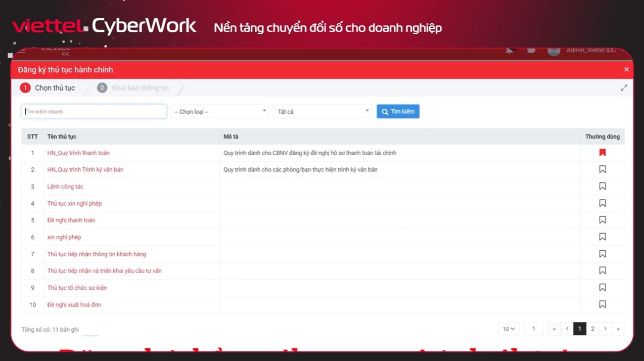Viewport: 644px width, 361px height.
Task: Close the Đăng ký thủ tục hành chính dialog
Action: [x=626, y=69]
